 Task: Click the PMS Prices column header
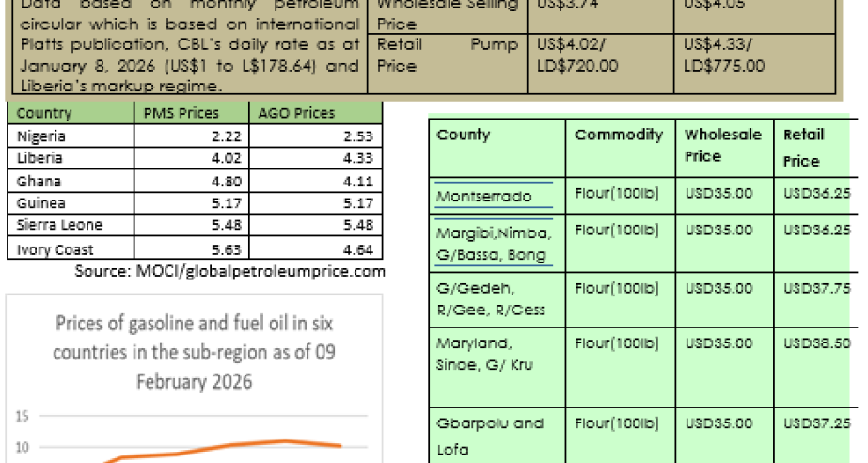[180, 113]
